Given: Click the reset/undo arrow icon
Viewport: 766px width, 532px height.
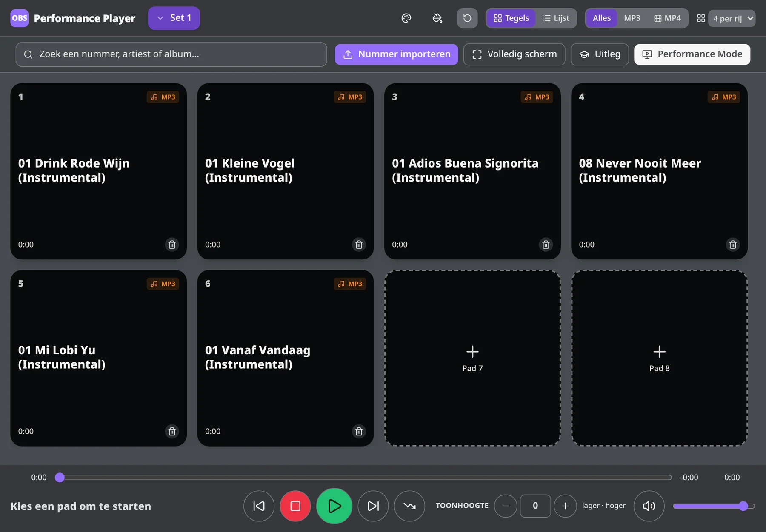Looking at the screenshot, I should pos(467,18).
